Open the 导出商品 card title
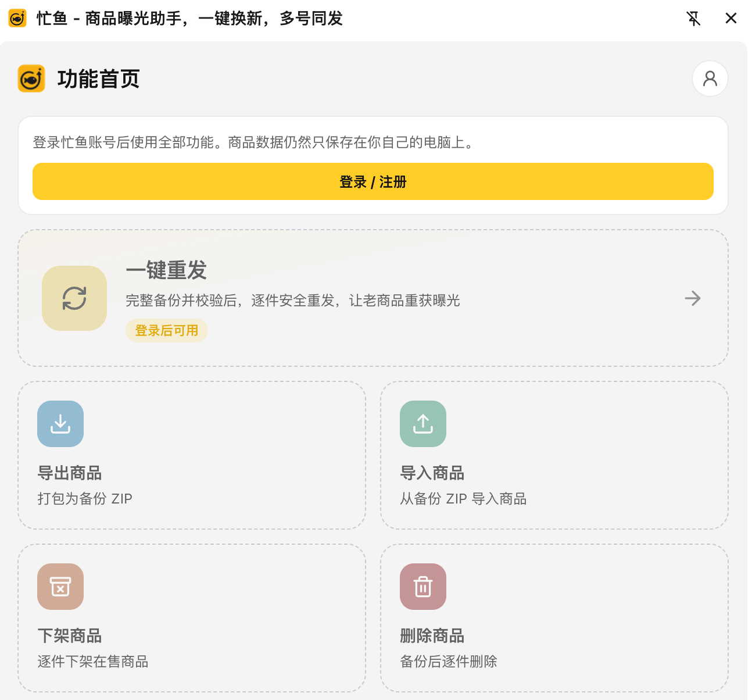752x700 pixels. (70, 473)
